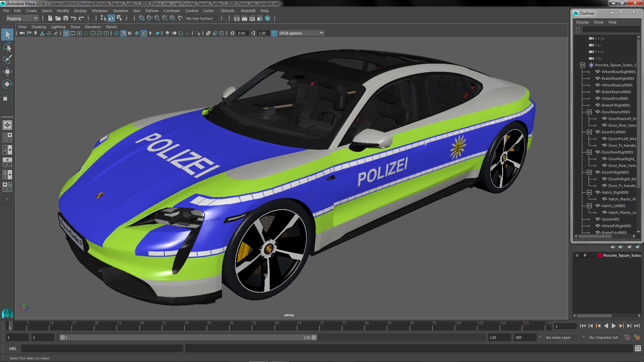Screen dimensions: 644x362
Task: Enable snap to grids icon
Action: click(142, 18)
